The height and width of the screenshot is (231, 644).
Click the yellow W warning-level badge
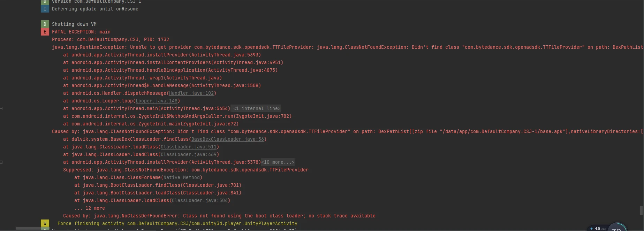coord(45,223)
